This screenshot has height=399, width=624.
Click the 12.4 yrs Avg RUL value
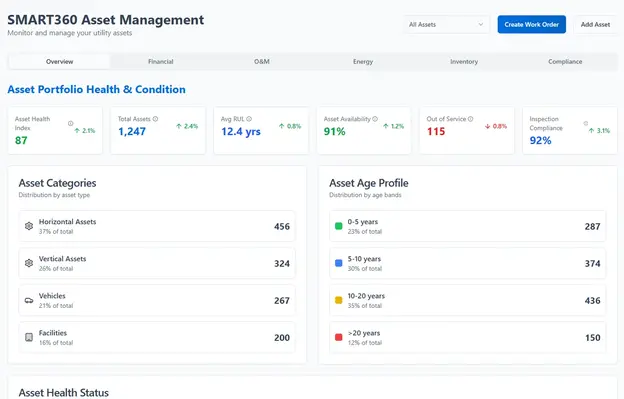241,131
